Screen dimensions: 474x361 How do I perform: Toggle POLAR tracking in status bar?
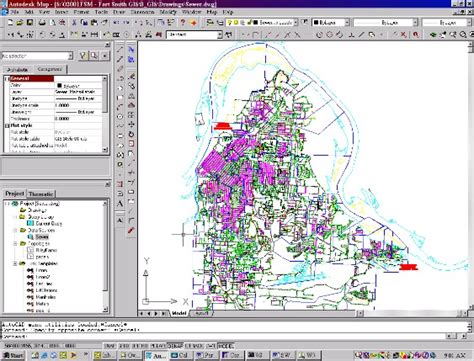[x=158, y=346]
